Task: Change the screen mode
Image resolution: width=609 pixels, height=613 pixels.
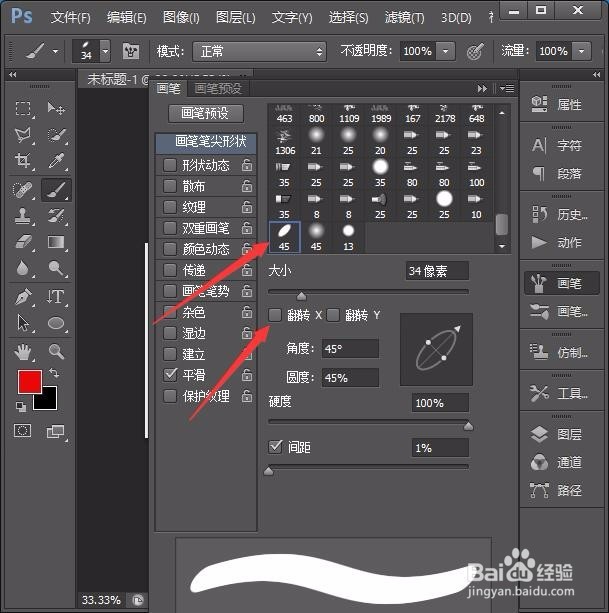Action: coord(55,432)
